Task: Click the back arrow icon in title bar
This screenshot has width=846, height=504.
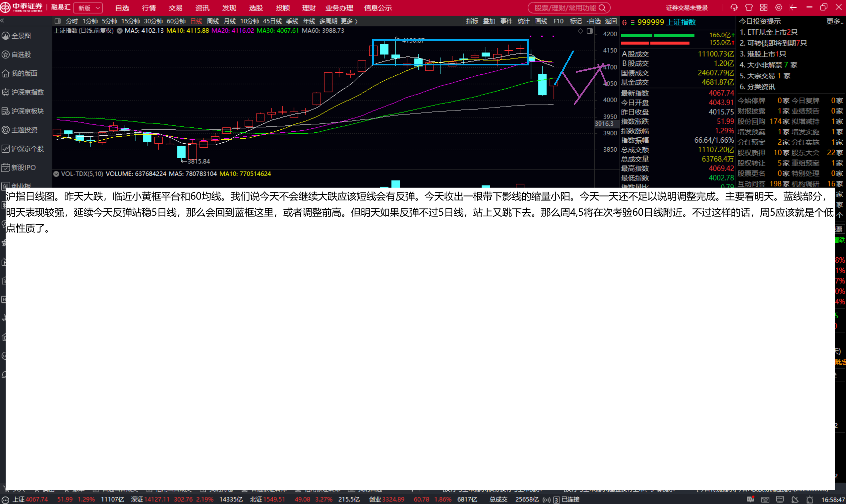Action: [793, 8]
